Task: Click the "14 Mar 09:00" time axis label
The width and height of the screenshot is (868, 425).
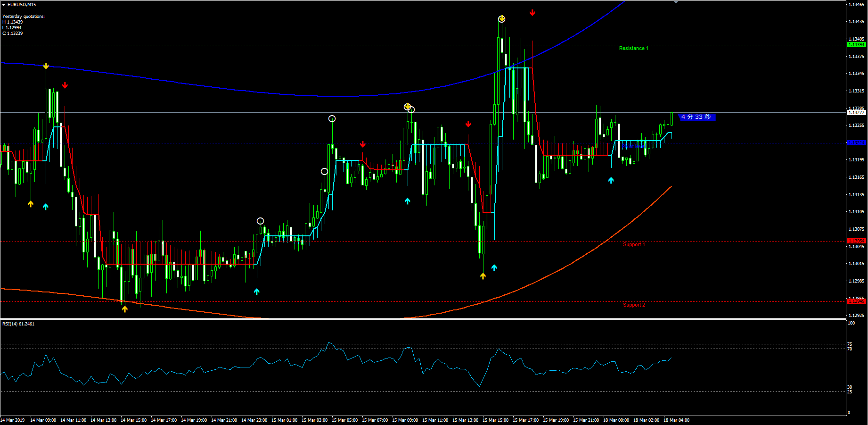Action: tap(43, 420)
